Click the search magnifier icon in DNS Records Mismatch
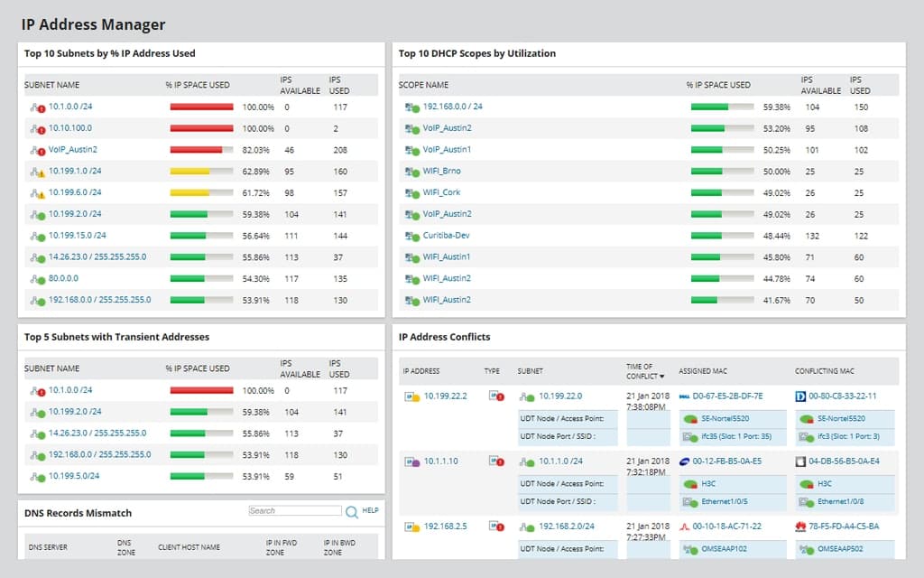924x578 pixels. 351,511
